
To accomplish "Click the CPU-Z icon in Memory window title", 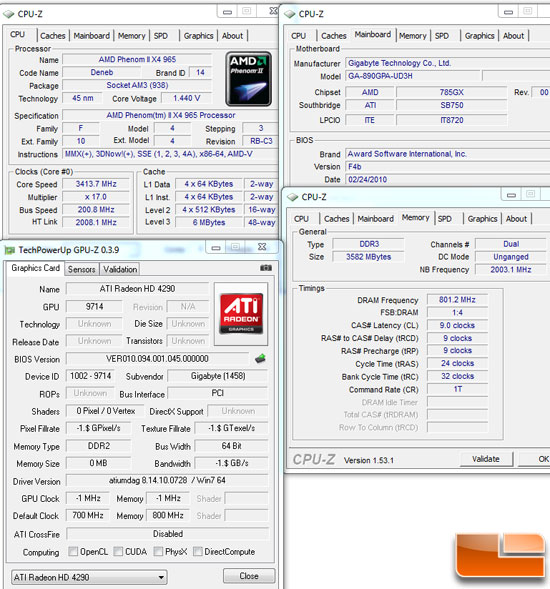I will click(292, 197).
